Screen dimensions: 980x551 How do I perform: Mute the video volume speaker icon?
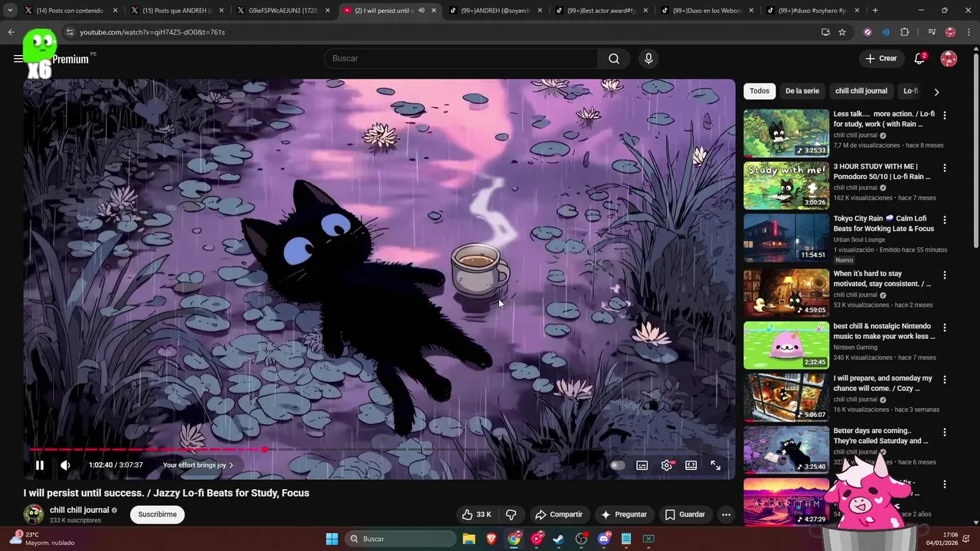coord(66,465)
